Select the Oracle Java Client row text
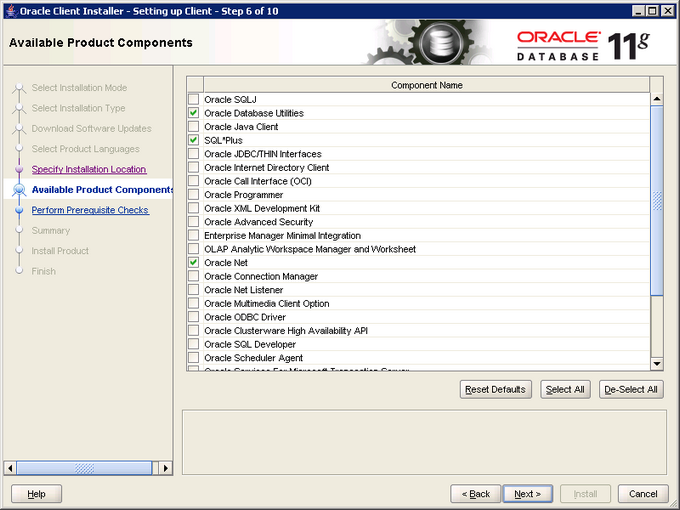The image size is (680, 510). 241,127
